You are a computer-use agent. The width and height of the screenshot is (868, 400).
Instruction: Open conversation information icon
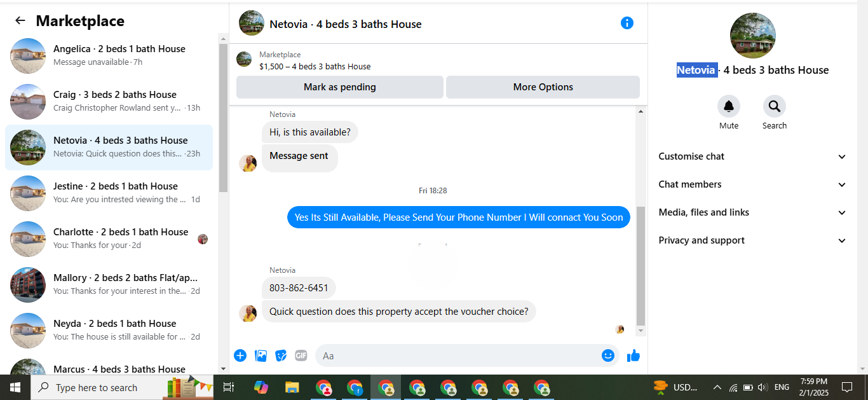pyautogui.click(x=627, y=23)
